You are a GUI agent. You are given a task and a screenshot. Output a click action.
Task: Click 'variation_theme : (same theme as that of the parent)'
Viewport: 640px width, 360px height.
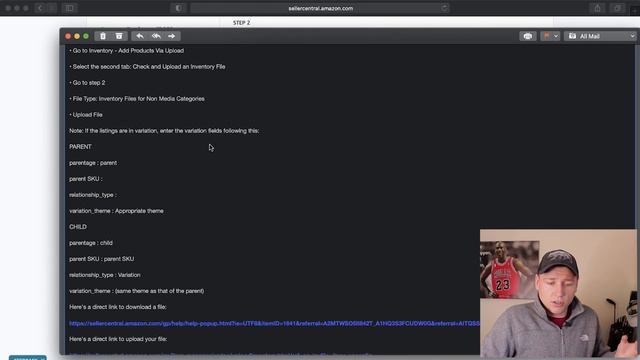point(137,291)
